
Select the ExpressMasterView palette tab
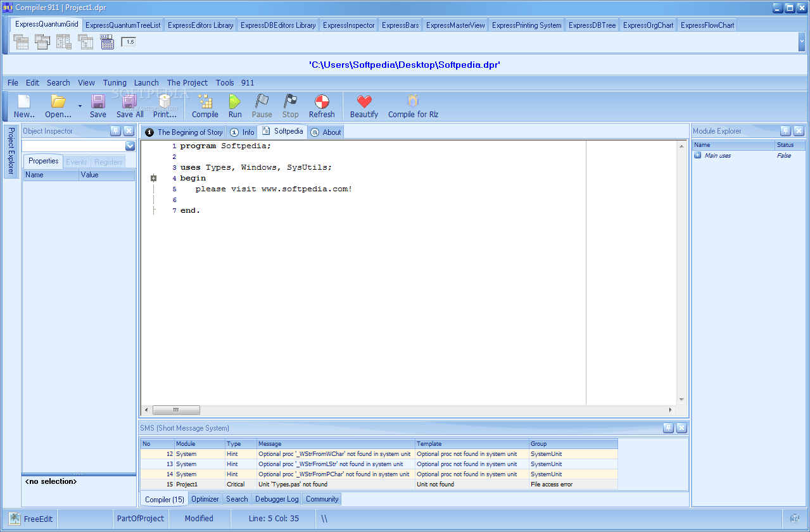click(x=455, y=25)
